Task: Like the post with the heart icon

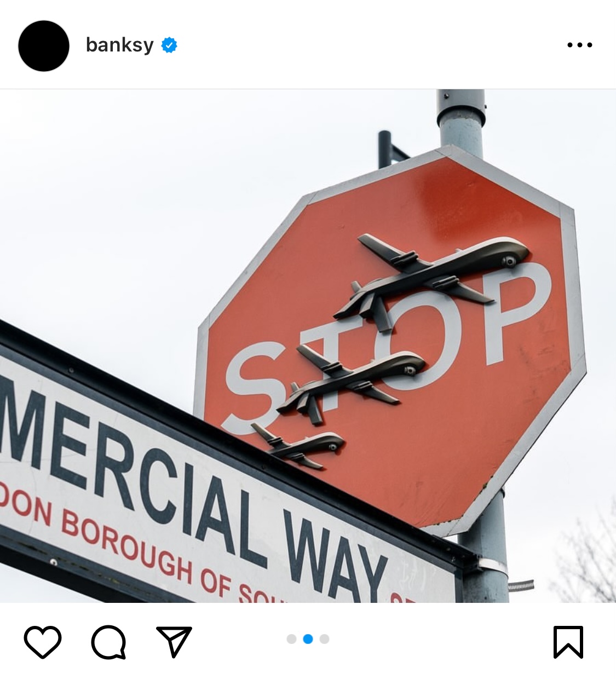Action: pos(43,641)
